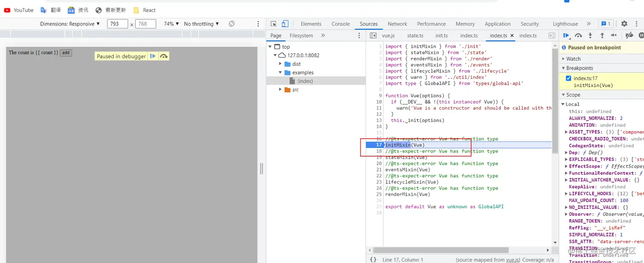The width and height of the screenshot is (644, 263).
Task: Open the Dimensions Responsive dropdown
Action: (70, 24)
